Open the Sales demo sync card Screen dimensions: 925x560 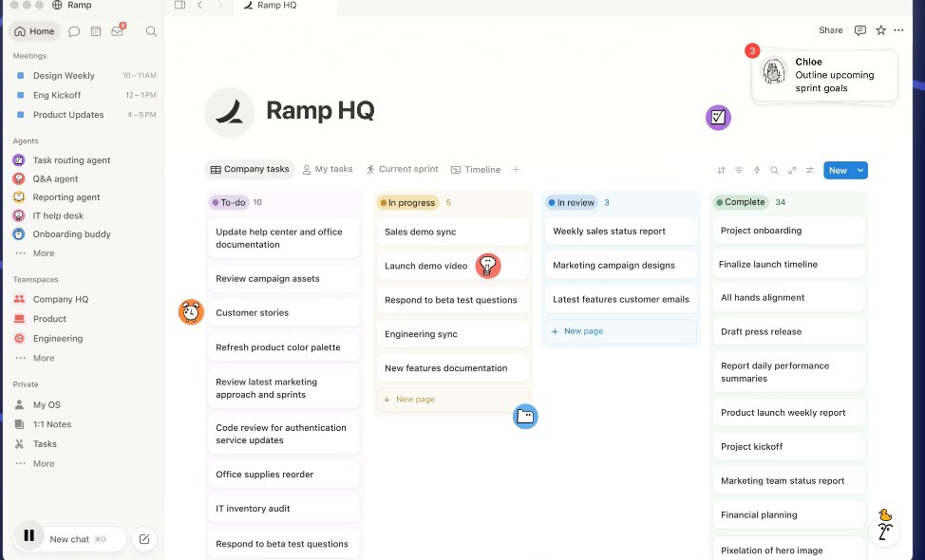point(452,233)
